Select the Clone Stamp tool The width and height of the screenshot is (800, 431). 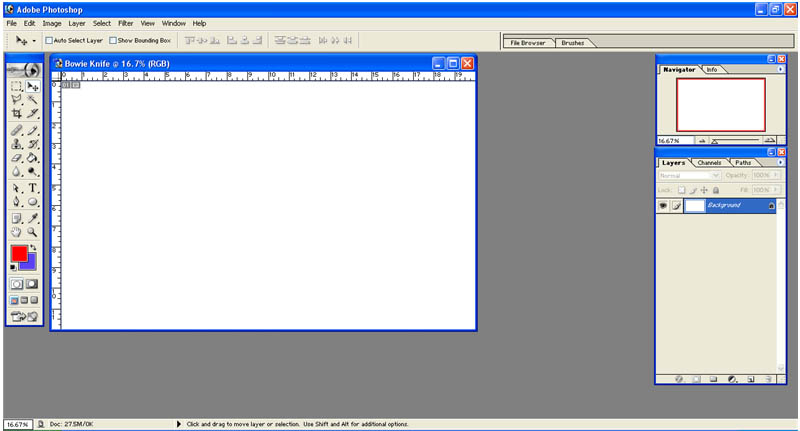click(17, 144)
